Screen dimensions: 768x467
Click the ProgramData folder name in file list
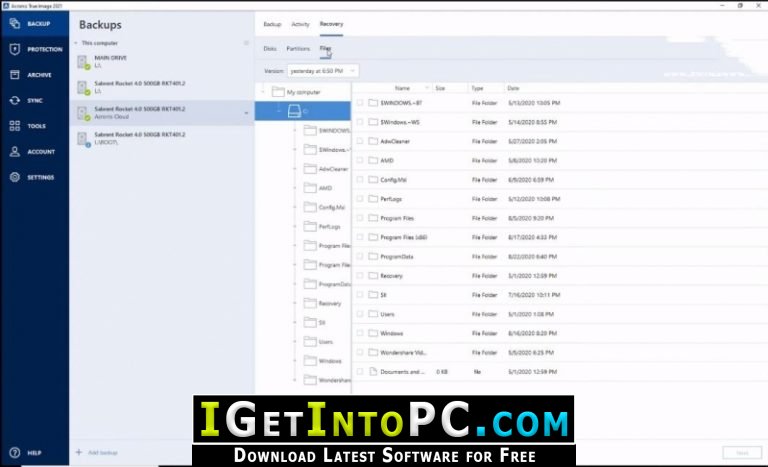[397, 256]
